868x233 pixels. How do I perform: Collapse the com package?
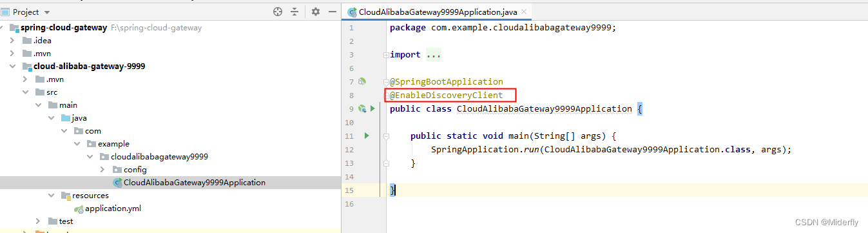(x=64, y=131)
